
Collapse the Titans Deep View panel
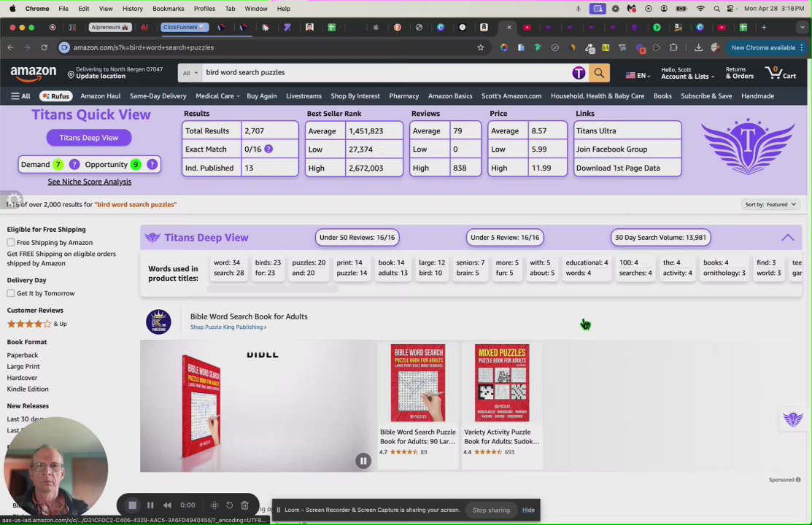tap(788, 238)
